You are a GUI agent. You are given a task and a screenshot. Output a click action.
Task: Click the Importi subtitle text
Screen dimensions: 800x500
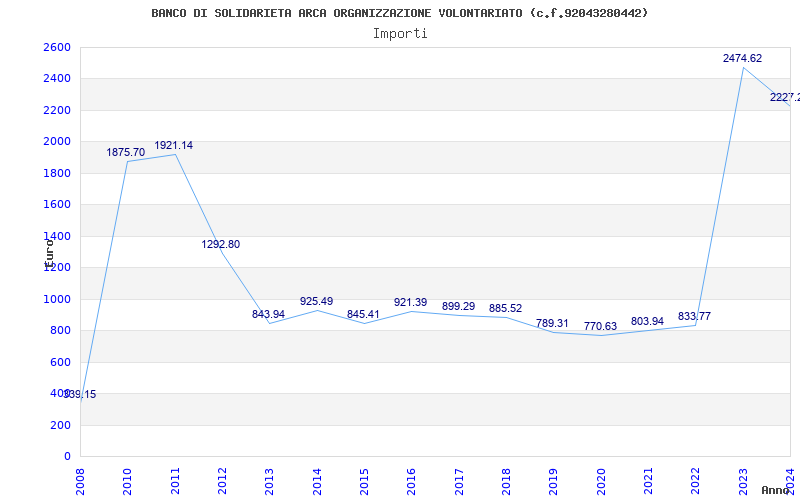pos(400,33)
